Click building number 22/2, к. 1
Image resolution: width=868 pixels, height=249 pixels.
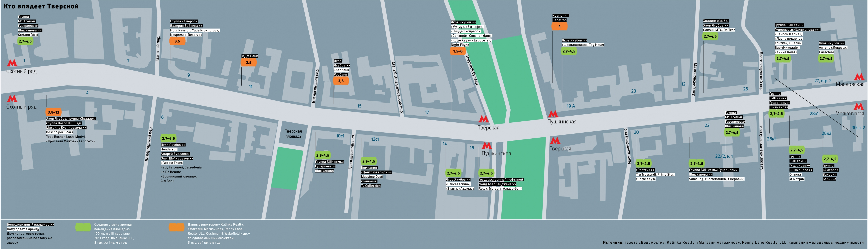pyautogui.click(x=724, y=156)
